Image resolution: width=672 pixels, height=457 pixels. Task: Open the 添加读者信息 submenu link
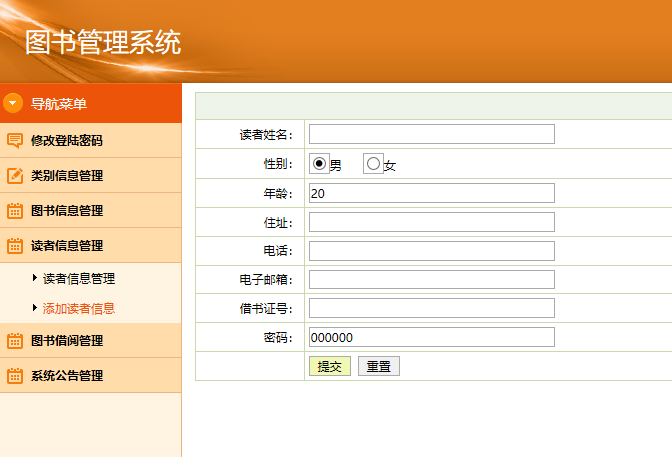pyautogui.click(x=79, y=309)
